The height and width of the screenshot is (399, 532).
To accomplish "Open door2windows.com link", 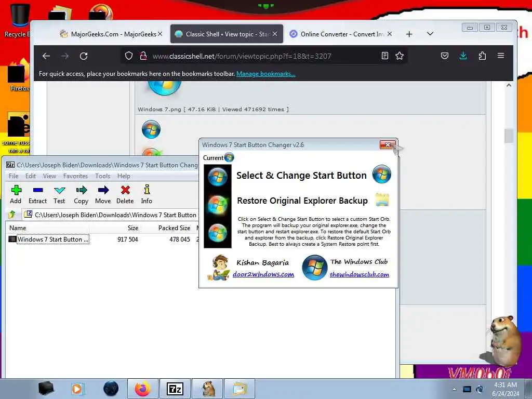I will pyautogui.click(x=263, y=274).
